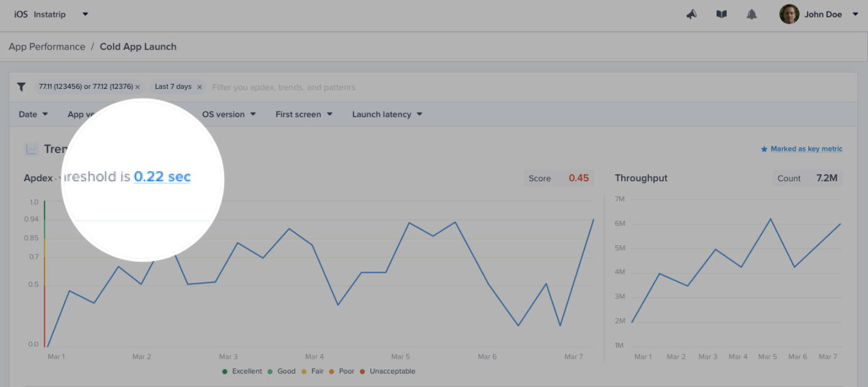
Task: Open the iOS Instatrip app switcher
Action: point(51,14)
